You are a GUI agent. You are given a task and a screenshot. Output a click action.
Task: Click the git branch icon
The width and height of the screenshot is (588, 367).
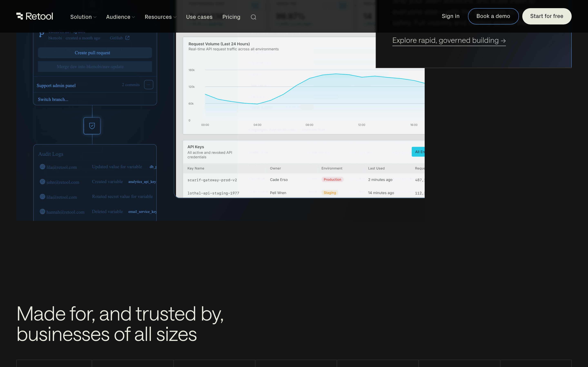point(42,34)
